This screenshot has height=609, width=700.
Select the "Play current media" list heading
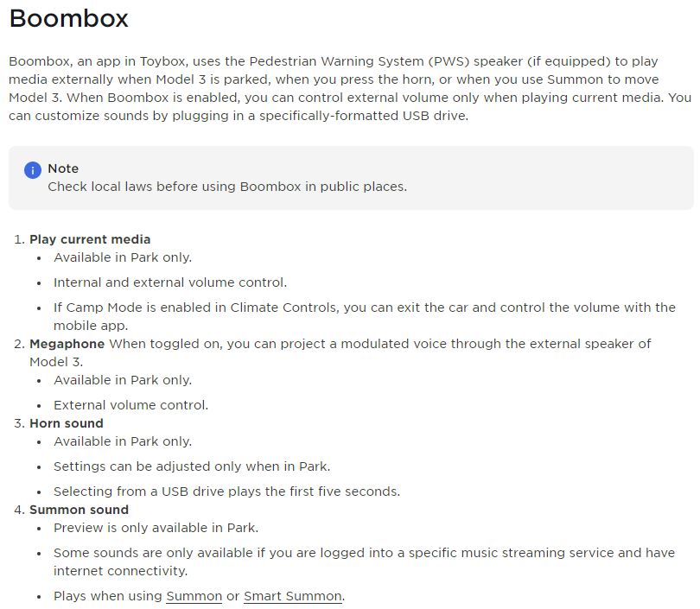[90, 239]
